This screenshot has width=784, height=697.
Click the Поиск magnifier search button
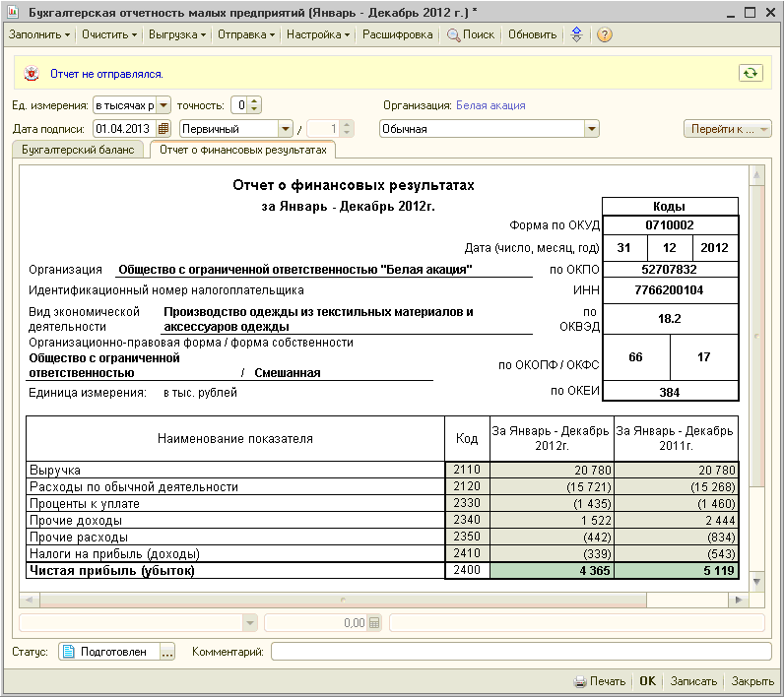[x=471, y=34]
